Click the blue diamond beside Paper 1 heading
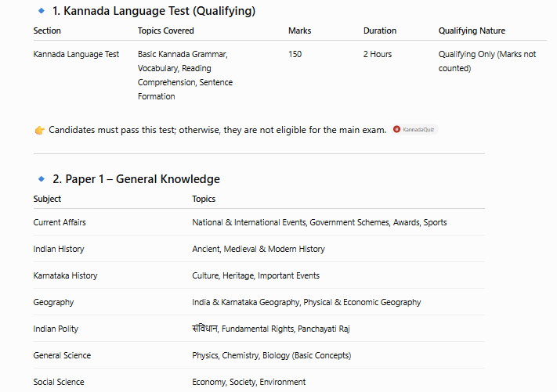The width and height of the screenshot is (557, 392). (x=42, y=179)
